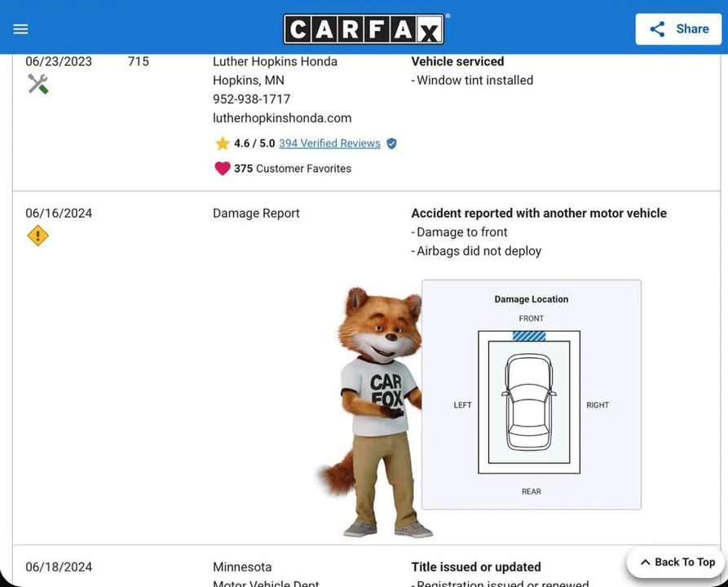Image resolution: width=728 pixels, height=587 pixels.
Task: Click the 'Minnesota' source text
Action: (x=242, y=567)
